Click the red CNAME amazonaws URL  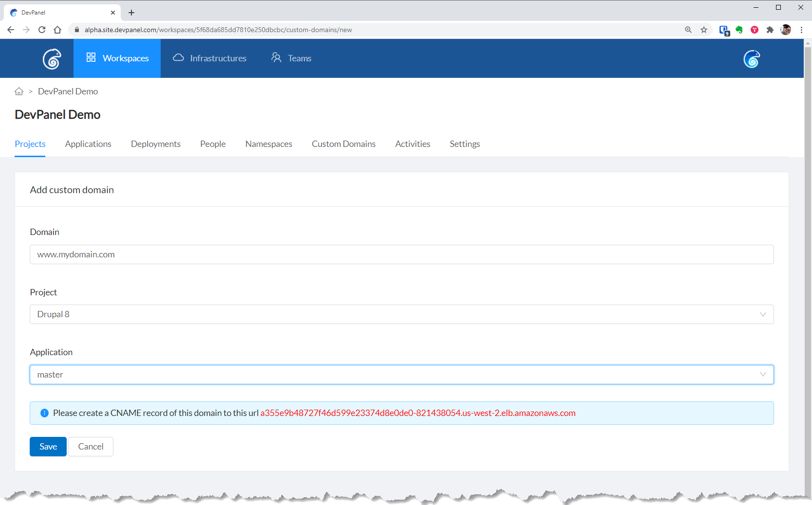point(418,413)
